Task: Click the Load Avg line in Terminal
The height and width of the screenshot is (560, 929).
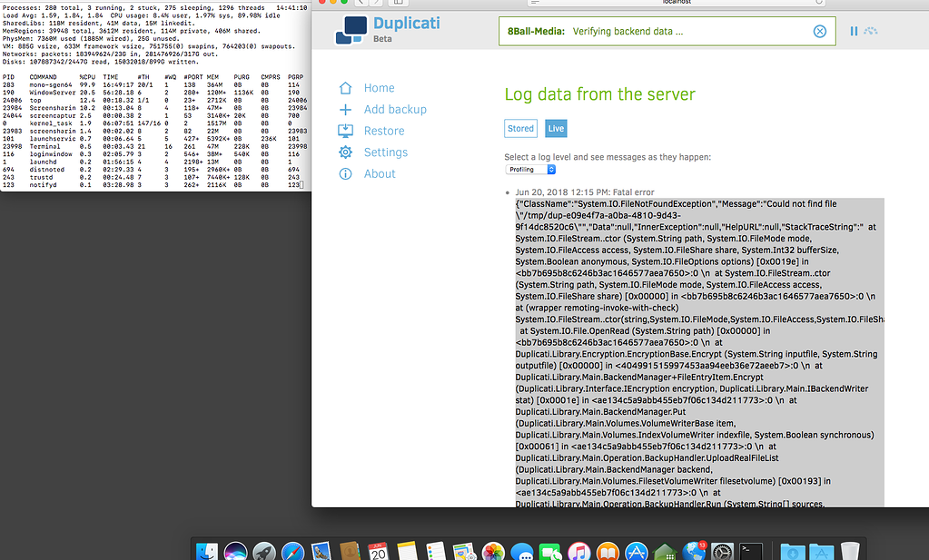Action: click(x=141, y=15)
